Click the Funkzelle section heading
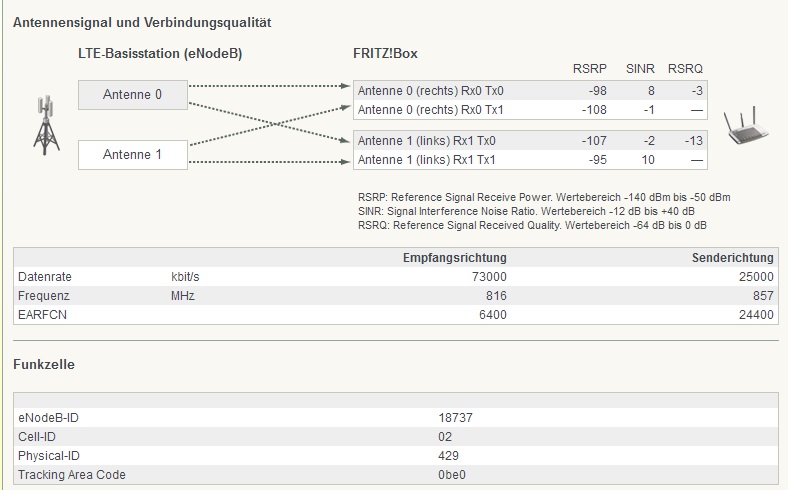This screenshot has width=788, height=490. (44, 365)
